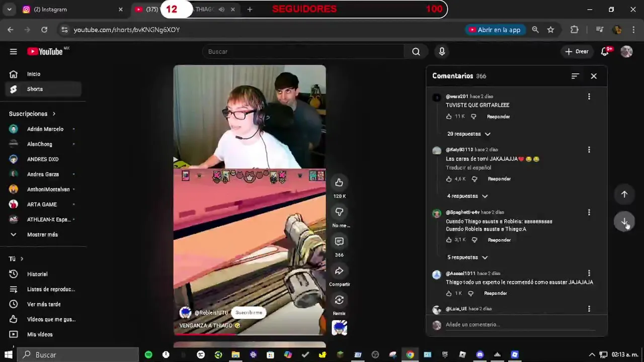This screenshot has height=362, width=644.
Task: Focus the Buscar YouTube search field
Action: pos(303,51)
